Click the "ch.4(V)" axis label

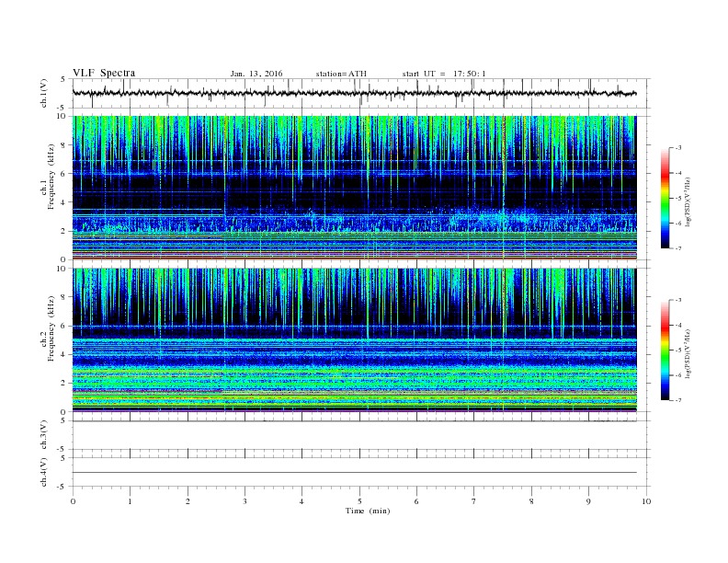(x=44, y=472)
